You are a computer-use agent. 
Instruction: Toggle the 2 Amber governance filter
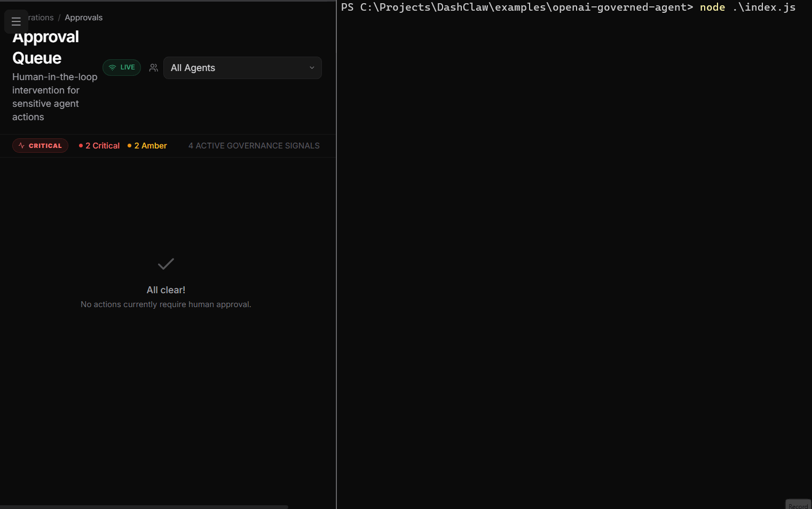point(147,145)
